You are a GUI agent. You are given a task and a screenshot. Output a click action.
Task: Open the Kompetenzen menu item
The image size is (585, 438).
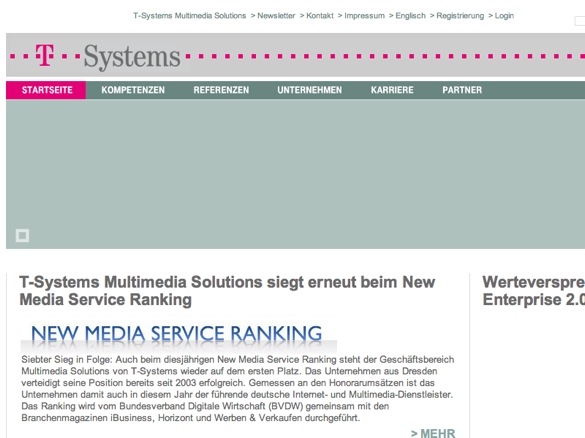click(133, 90)
